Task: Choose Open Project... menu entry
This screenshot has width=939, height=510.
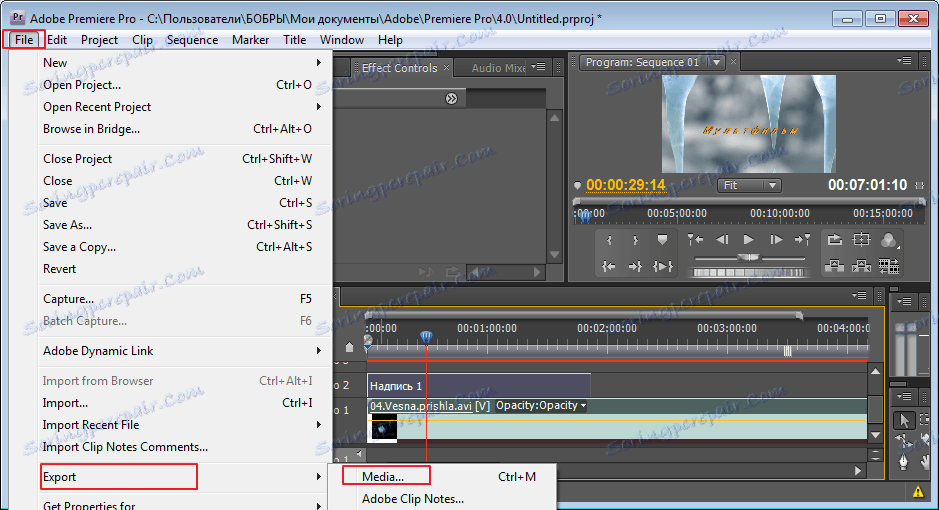Action: click(x=184, y=85)
